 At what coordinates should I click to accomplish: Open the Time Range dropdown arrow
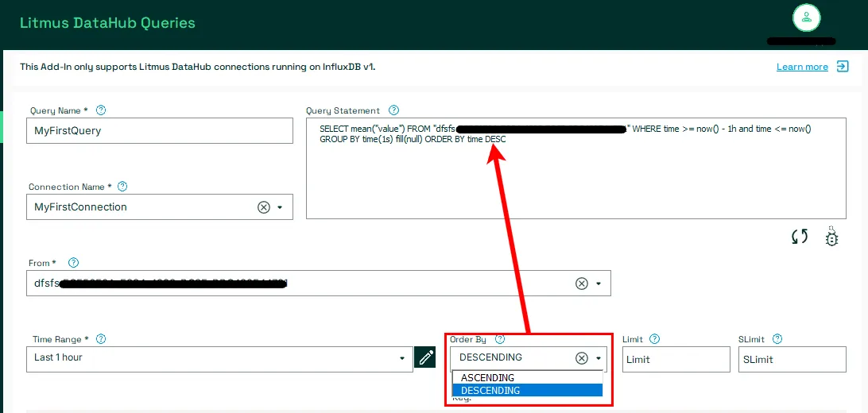tap(402, 358)
